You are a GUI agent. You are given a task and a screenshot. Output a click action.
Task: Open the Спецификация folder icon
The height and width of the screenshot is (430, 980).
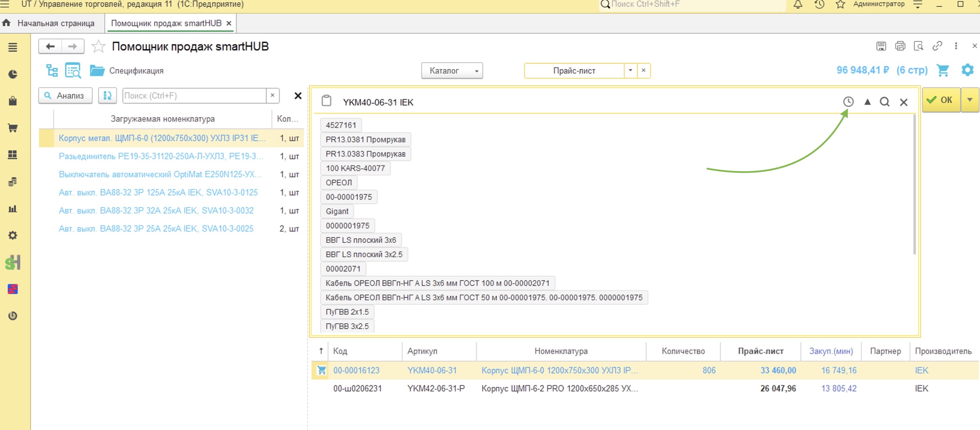point(97,70)
